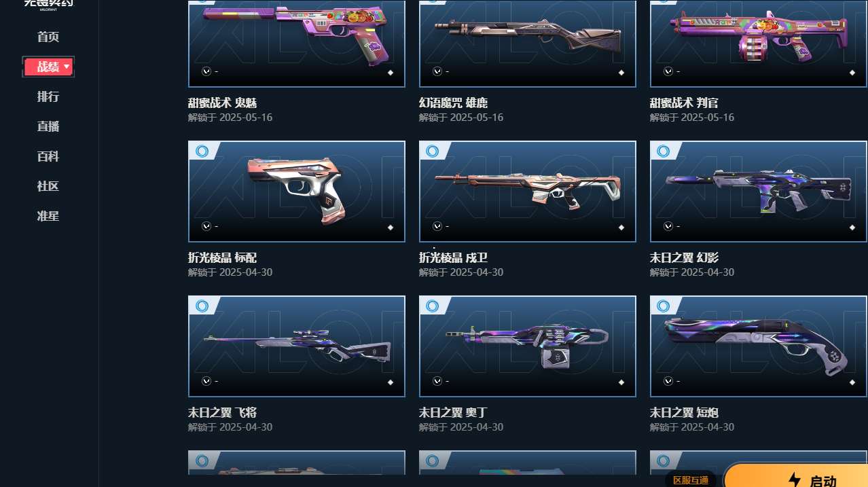
Task: Click the 甜蜜战术 判官 skin title
Action: (684, 103)
